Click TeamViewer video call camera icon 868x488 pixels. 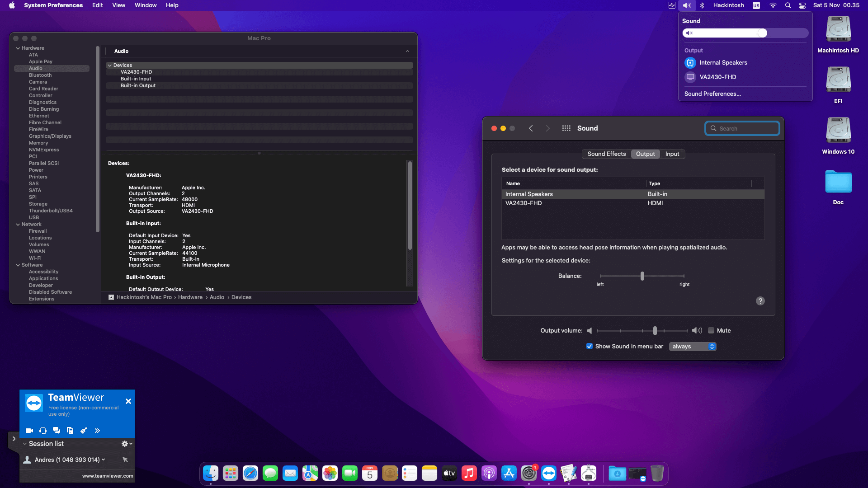point(29,431)
